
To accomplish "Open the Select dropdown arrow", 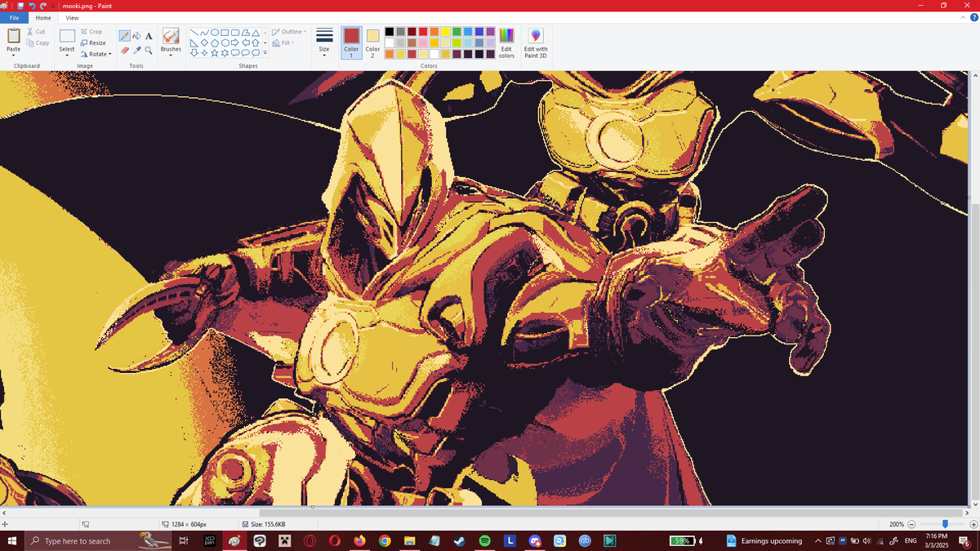I will pos(67,56).
